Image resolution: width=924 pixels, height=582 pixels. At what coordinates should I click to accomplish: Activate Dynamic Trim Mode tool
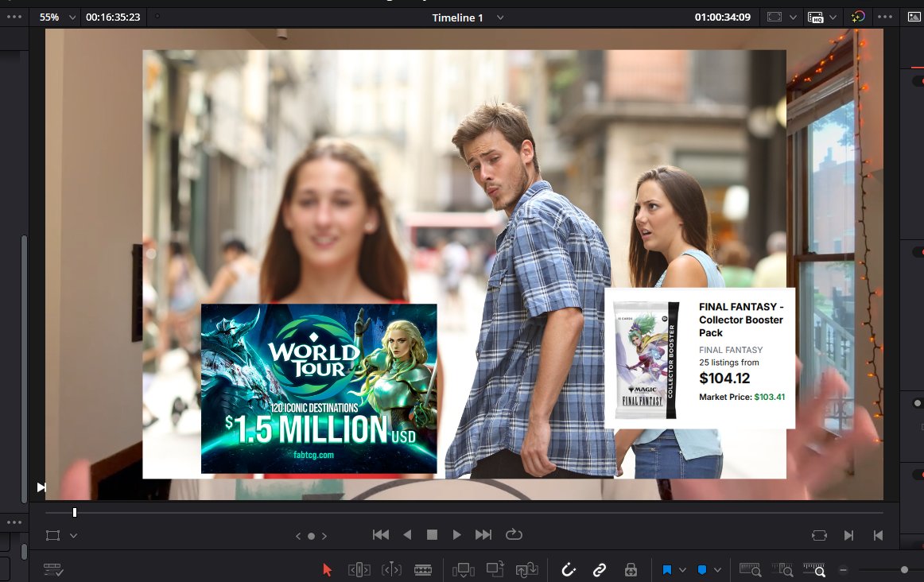(x=391, y=569)
